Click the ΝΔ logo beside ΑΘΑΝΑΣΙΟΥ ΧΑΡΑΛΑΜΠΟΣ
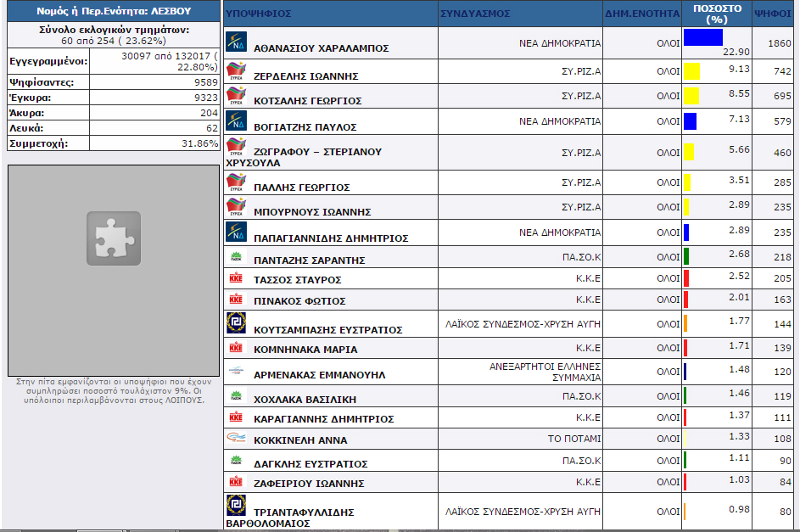This screenshot has height=532, width=800. pyautogui.click(x=236, y=42)
